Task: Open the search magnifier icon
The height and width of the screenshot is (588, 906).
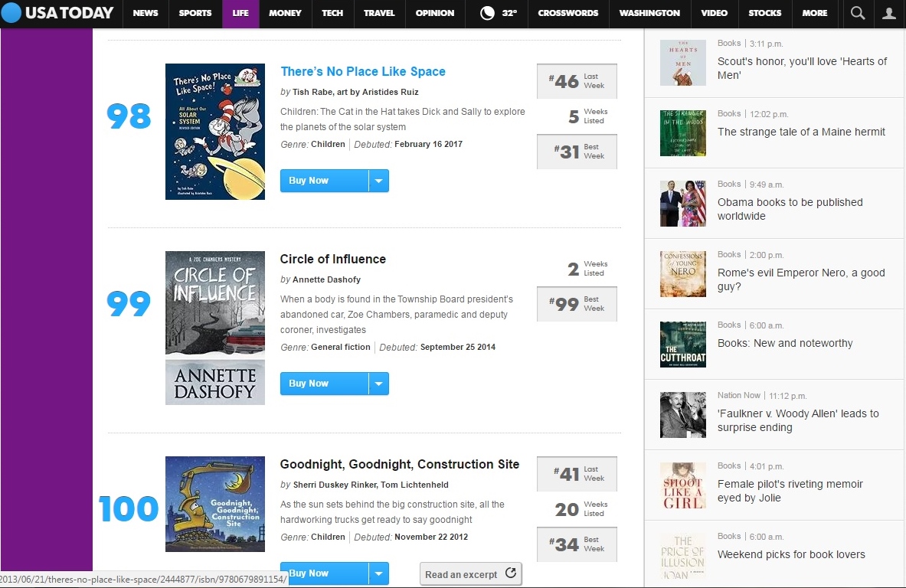Action: [858, 13]
